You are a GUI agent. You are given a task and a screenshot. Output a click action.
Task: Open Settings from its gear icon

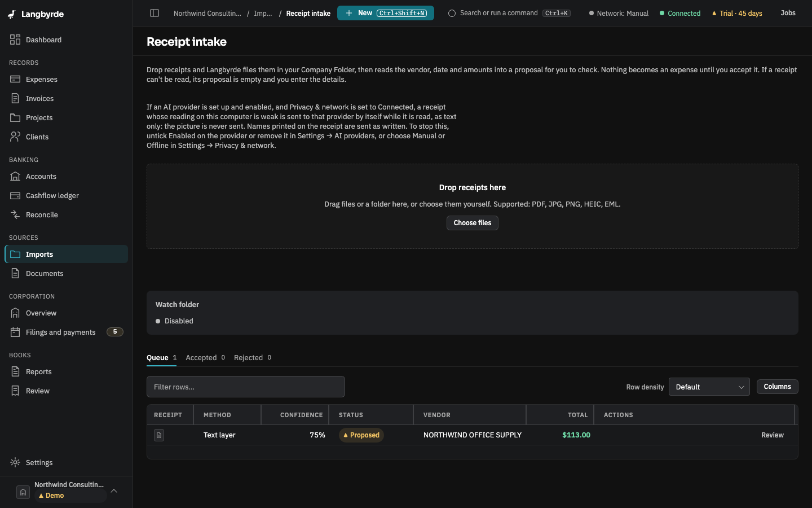click(15, 462)
